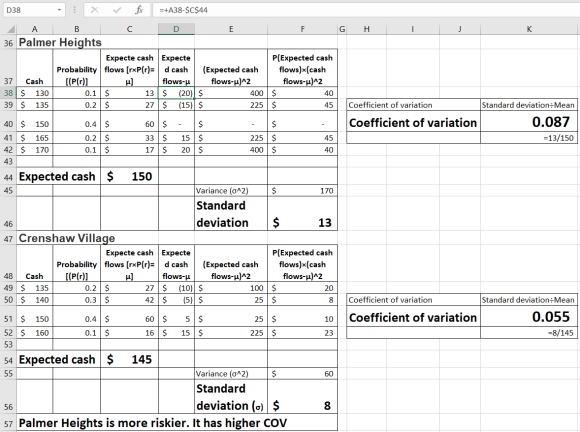Select cell A52 with cash 160
This screenshot has width=580, height=432.
pos(34,333)
